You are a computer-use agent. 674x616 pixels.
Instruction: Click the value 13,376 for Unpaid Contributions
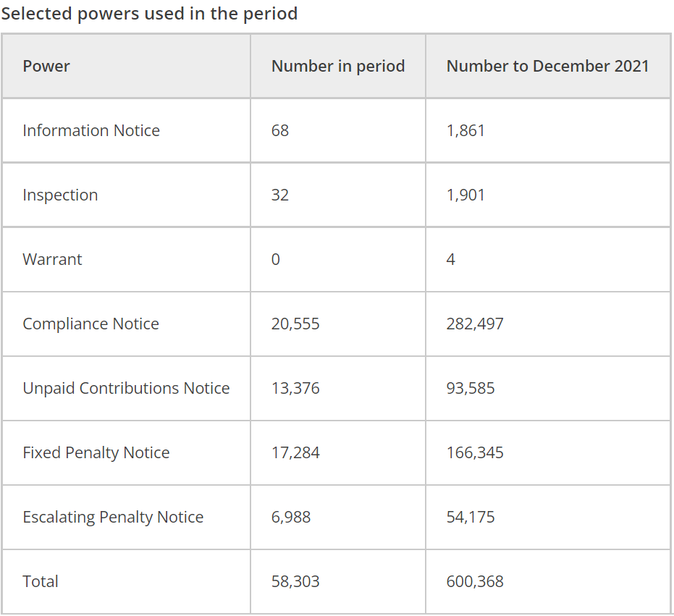click(295, 388)
